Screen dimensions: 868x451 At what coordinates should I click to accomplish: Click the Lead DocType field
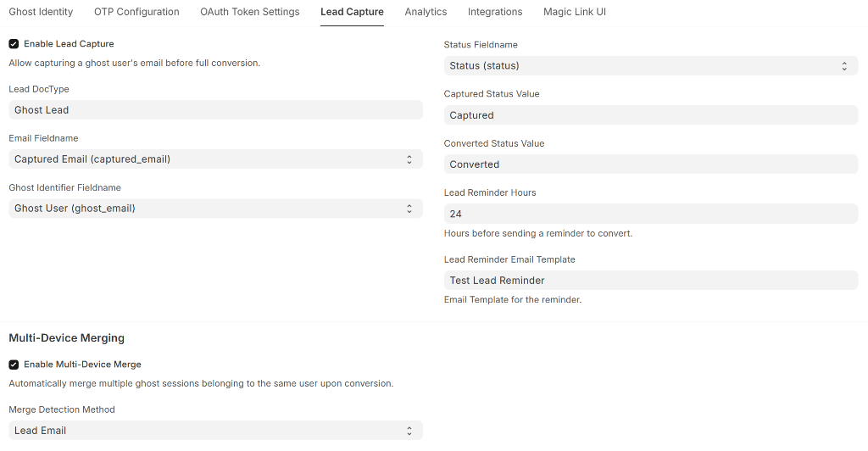coord(216,110)
